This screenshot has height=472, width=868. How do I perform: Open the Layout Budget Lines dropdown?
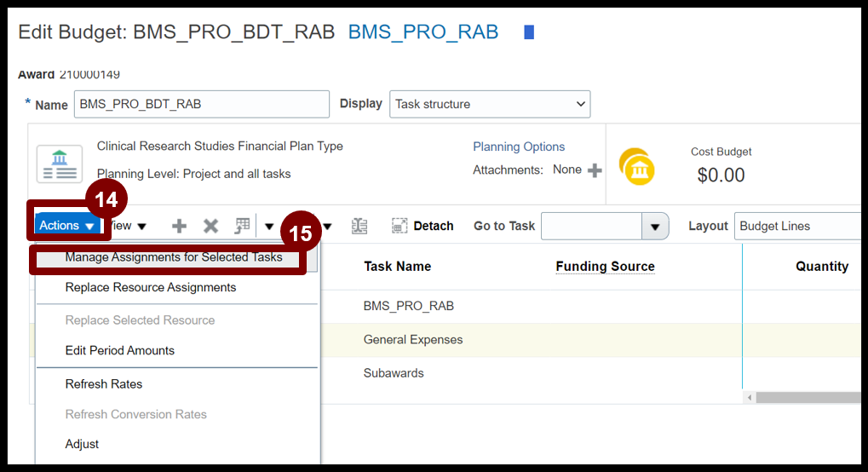[797, 226]
